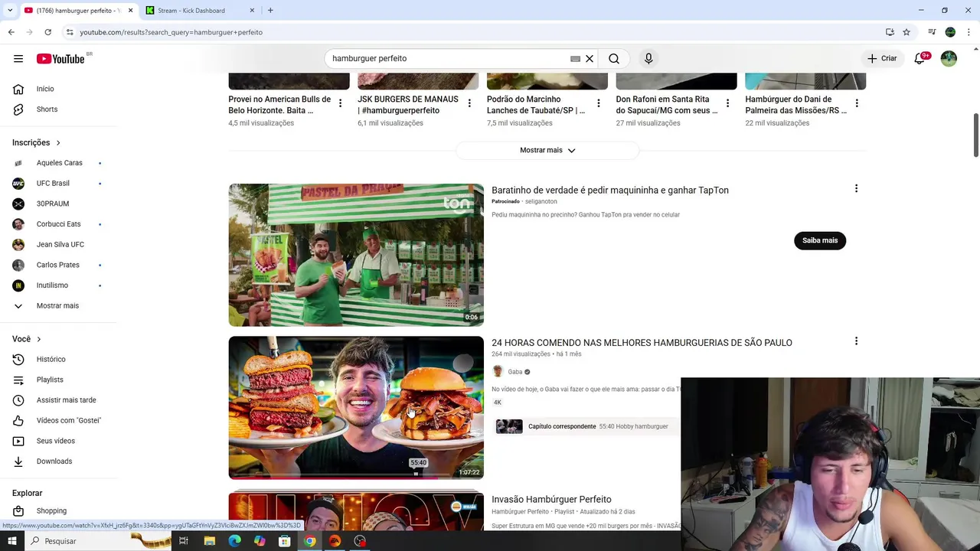
Task: Open options for the Podrão do Marcinho short
Action: [599, 103]
